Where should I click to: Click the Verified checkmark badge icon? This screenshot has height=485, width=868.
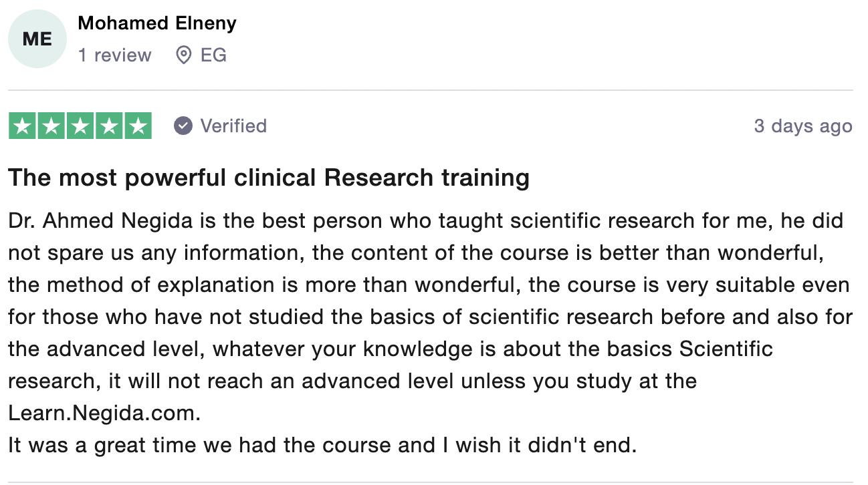point(183,126)
